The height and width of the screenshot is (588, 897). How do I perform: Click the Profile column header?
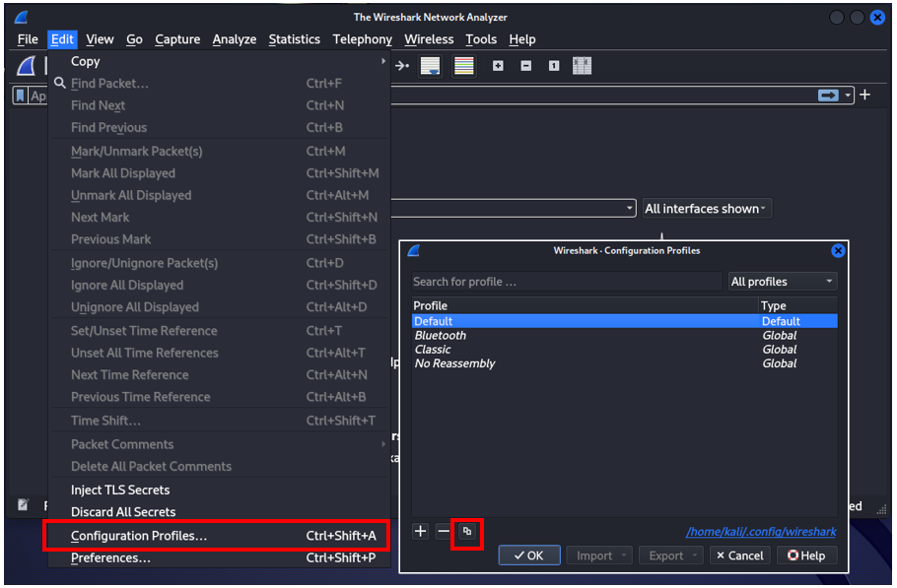point(585,305)
